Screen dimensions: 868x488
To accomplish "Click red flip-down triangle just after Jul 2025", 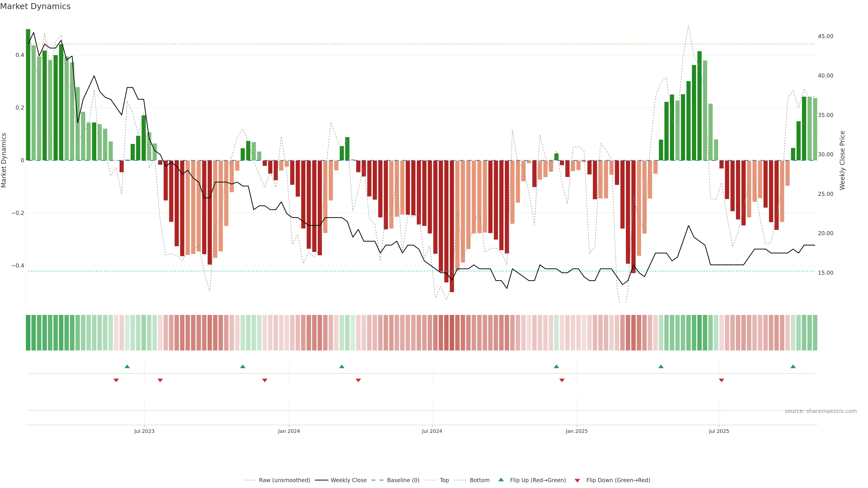I will (722, 380).
